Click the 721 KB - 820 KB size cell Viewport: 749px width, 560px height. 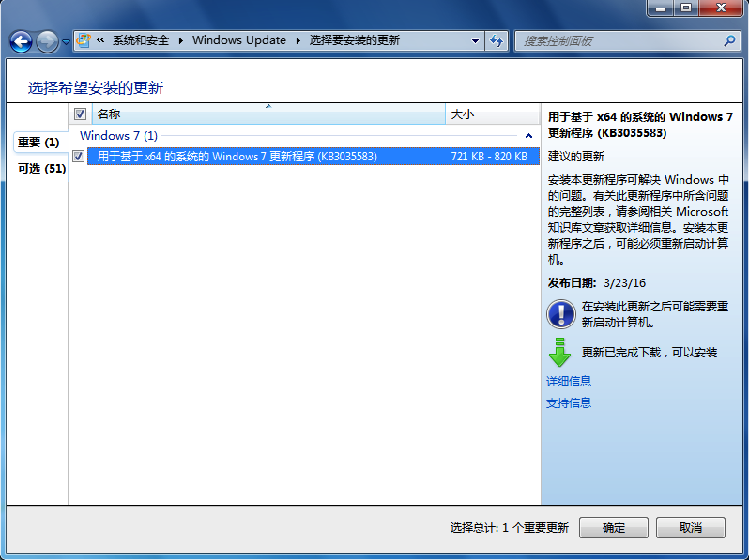489,156
